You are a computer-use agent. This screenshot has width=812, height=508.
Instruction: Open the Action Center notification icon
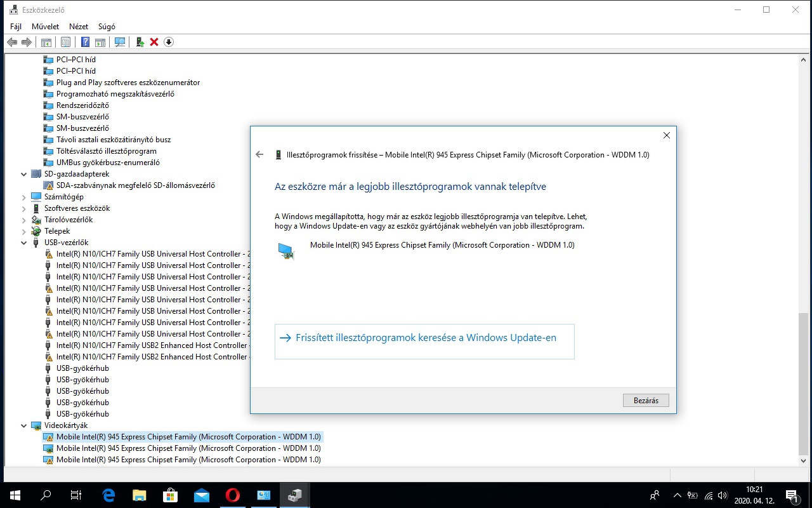click(792, 495)
